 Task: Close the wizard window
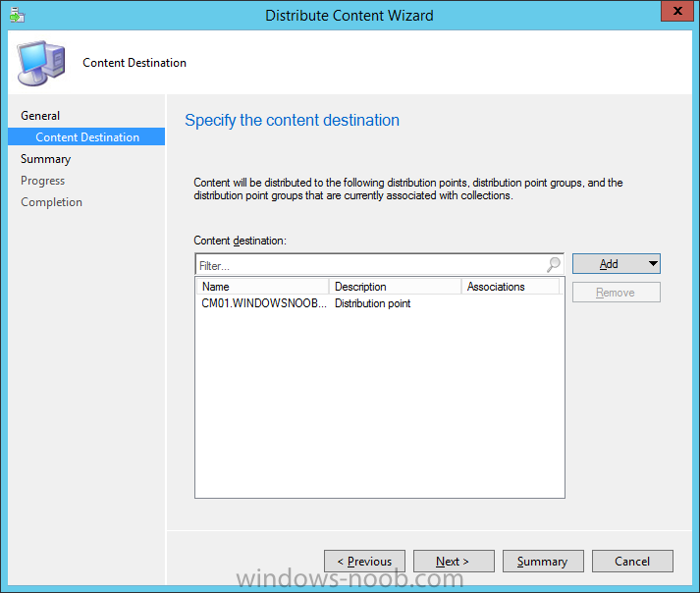[676, 11]
